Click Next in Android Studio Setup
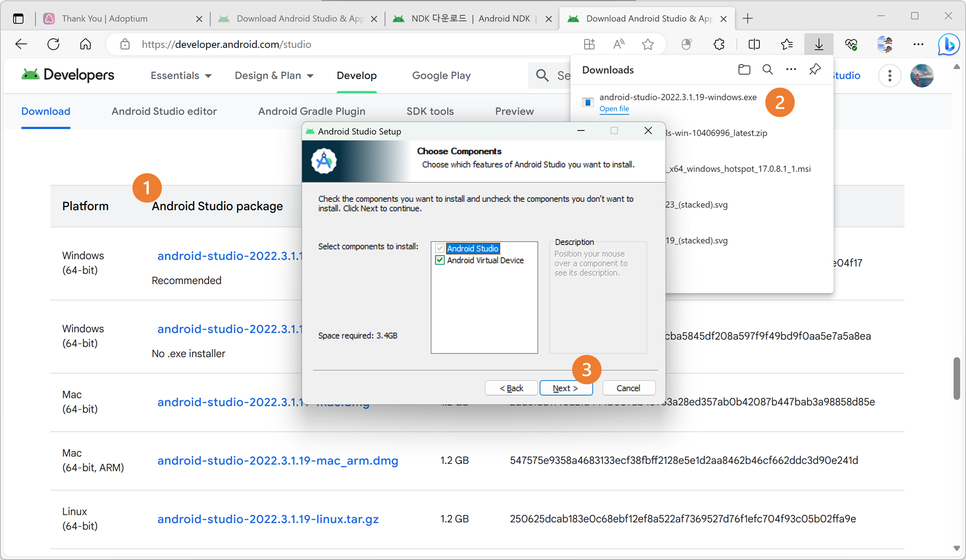Image resolution: width=966 pixels, height=560 pixels. coord(565,388)
